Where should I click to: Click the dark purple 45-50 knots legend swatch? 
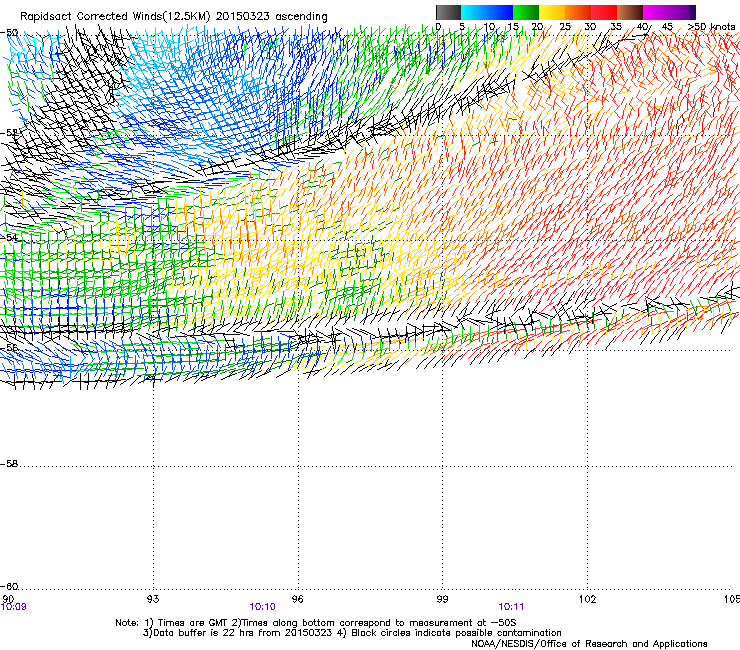coord(682,12)
